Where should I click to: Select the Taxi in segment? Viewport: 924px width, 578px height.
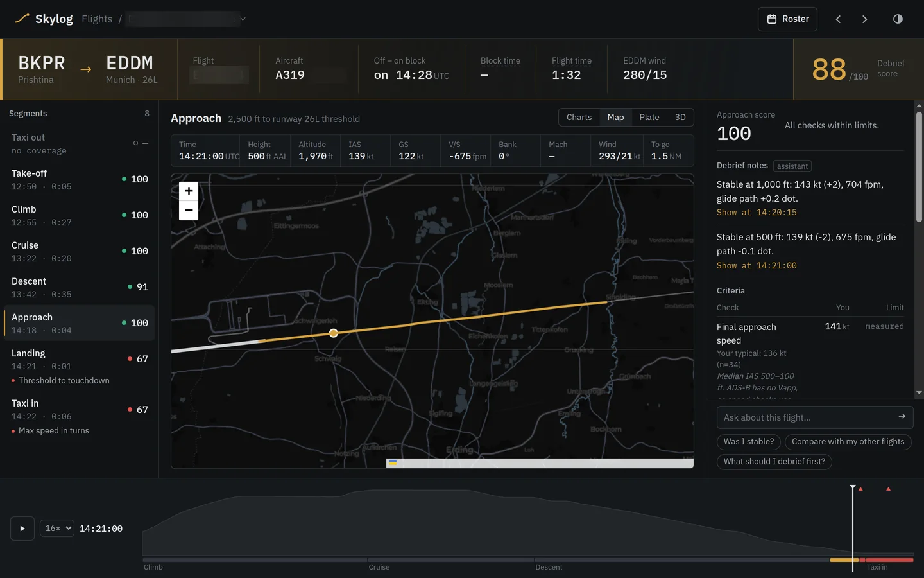pyautogui.click(x=80, y=416)
